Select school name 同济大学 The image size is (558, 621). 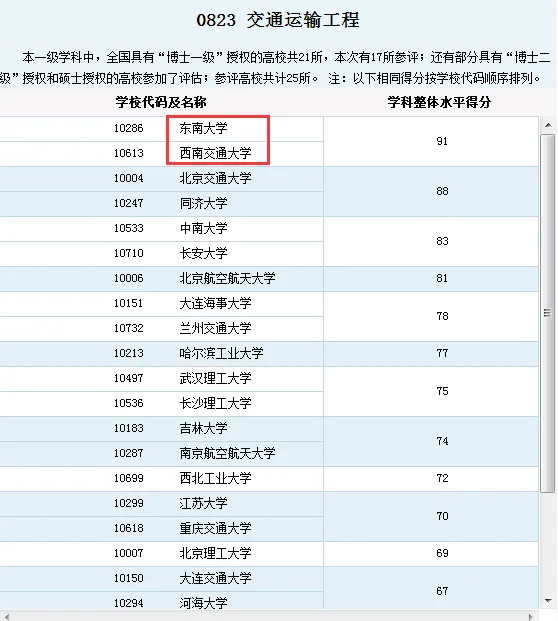pos(204,203)
